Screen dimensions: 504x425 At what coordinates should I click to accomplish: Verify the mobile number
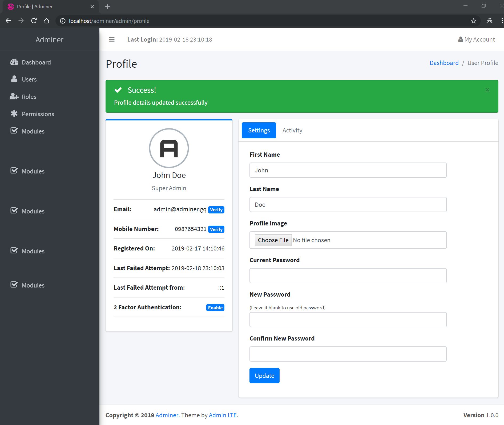pos(216,229)
